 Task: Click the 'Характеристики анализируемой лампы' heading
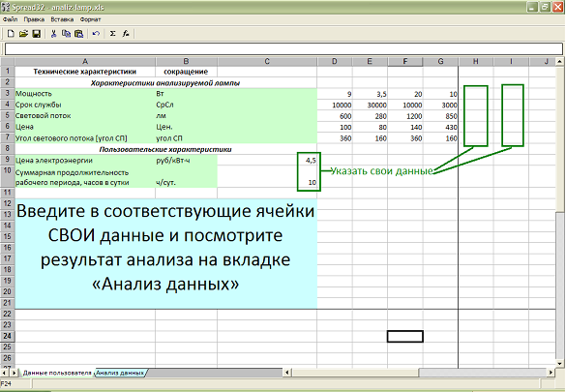(x=165, y=83)
